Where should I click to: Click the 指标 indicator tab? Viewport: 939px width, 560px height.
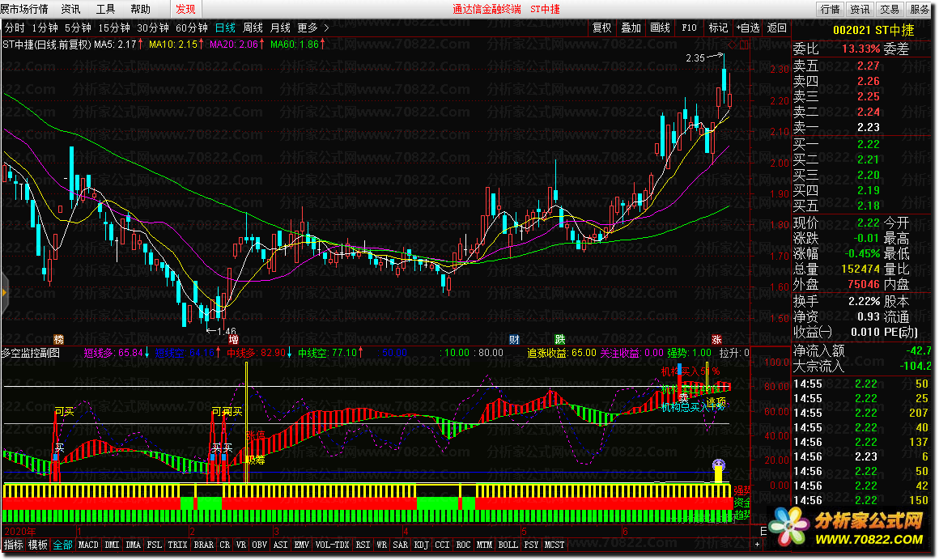[x=13, y=545]
